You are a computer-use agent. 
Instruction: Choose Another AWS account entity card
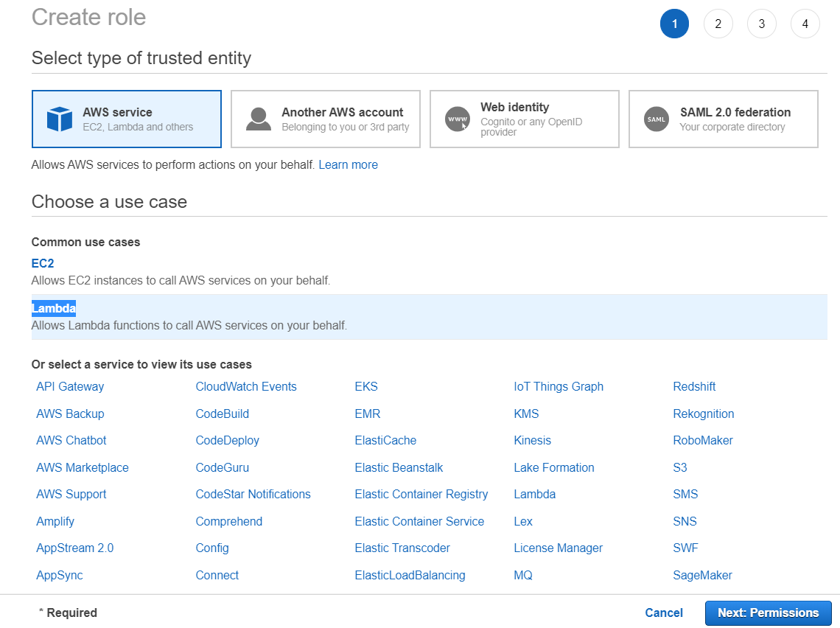click(326, 119)
